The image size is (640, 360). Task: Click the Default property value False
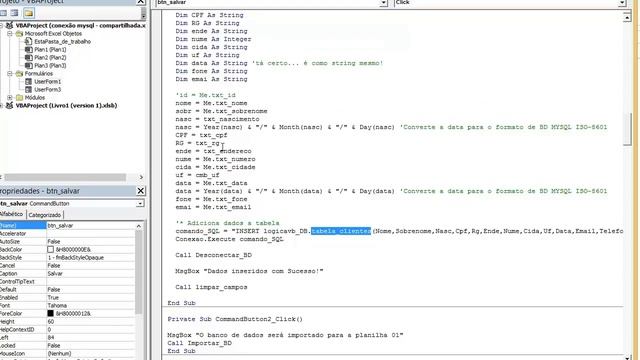[91, 289]
